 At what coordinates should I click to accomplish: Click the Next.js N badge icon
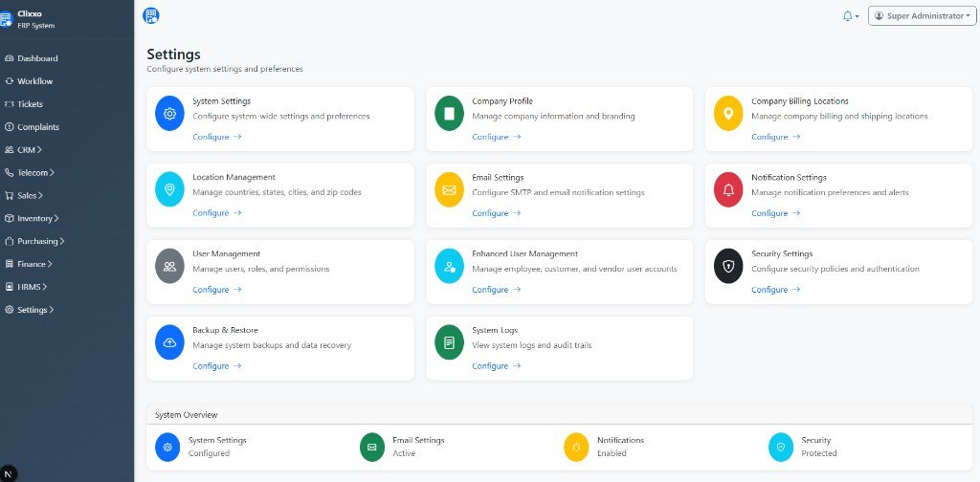tap(8, 472)
